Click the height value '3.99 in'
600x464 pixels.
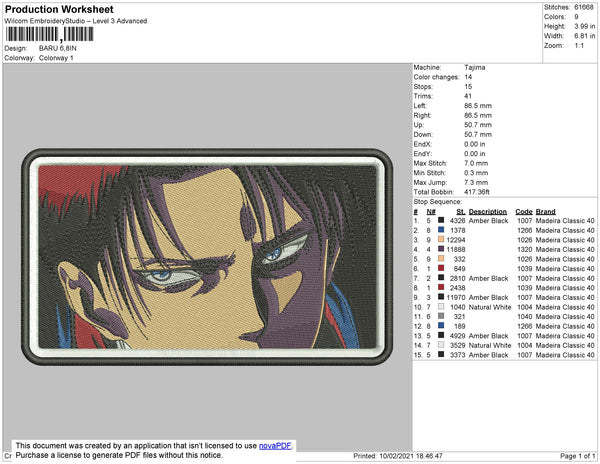[x=584, y=26]
